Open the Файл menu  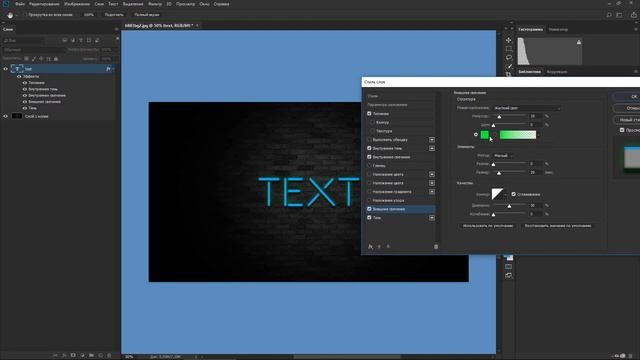coord(20,4)
